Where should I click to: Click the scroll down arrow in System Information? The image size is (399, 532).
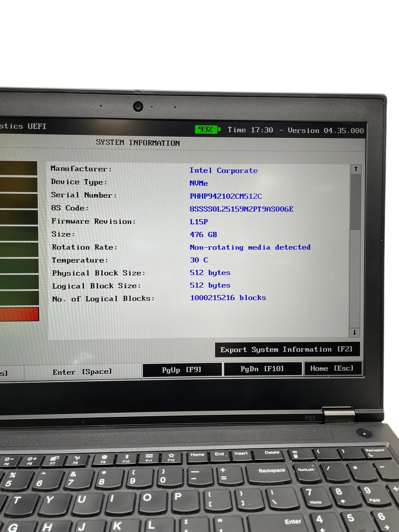click(x=354, y=332)
